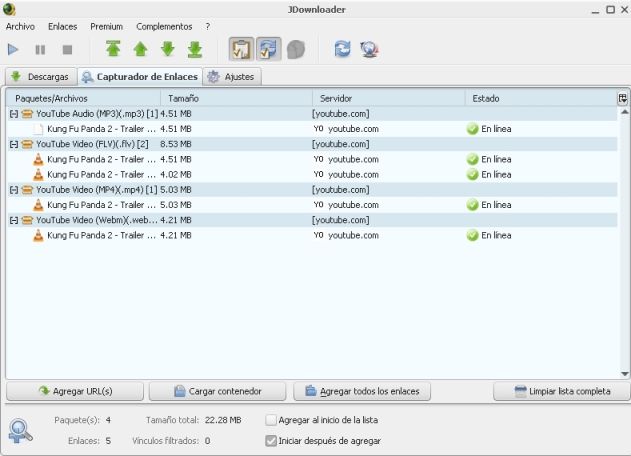Open the ? help menu
The width and height of the screenshot is (631, 456).
[208, 27]
